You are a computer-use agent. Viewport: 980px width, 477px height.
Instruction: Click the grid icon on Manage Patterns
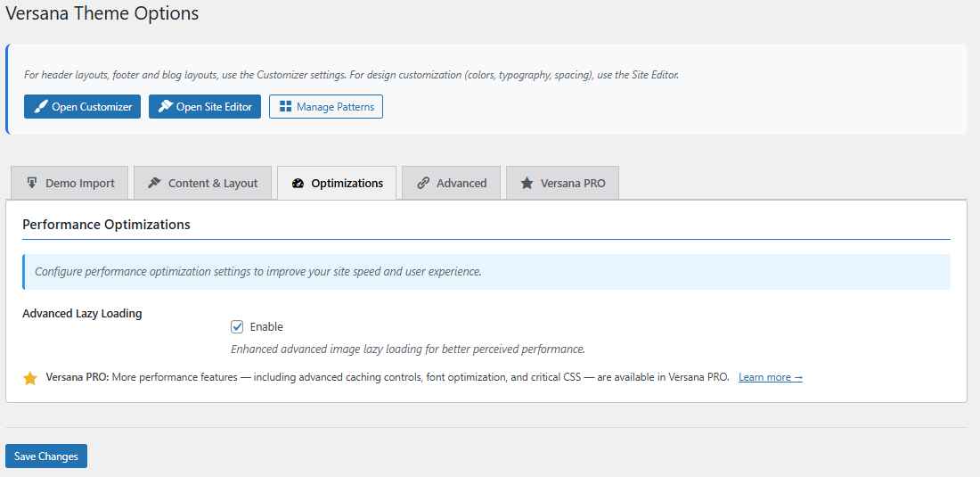(286, 107)
